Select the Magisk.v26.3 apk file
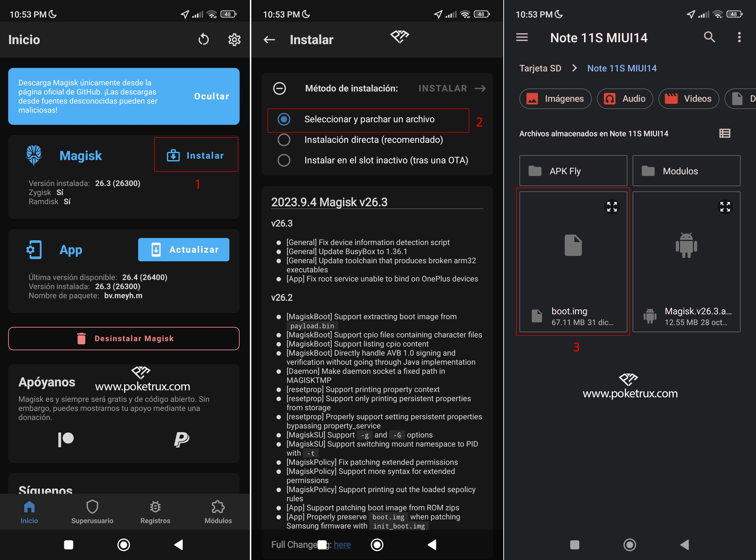Viewport: 756px width, 560px height. coord(686,262)
